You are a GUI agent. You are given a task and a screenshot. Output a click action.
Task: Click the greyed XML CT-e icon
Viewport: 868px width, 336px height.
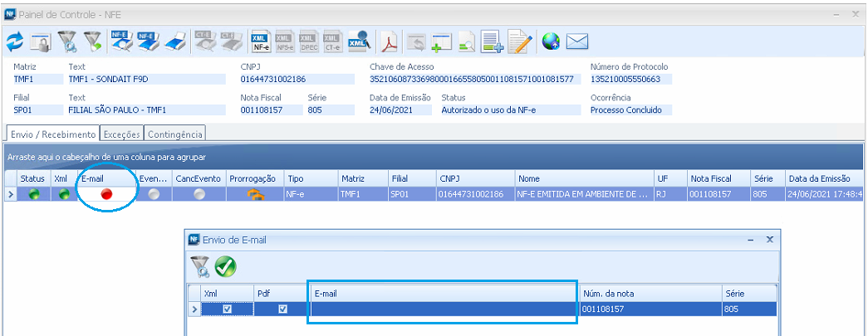click(x=332, y=42)
